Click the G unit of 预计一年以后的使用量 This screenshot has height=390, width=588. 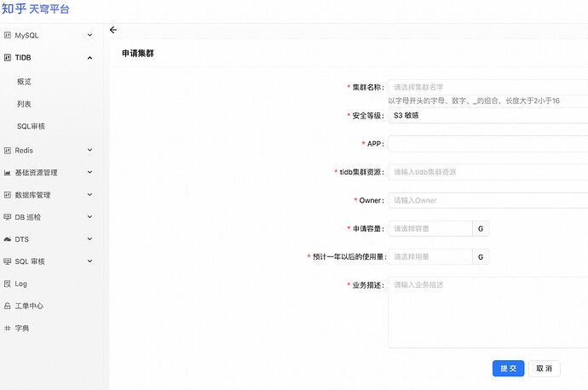[481, 257]
